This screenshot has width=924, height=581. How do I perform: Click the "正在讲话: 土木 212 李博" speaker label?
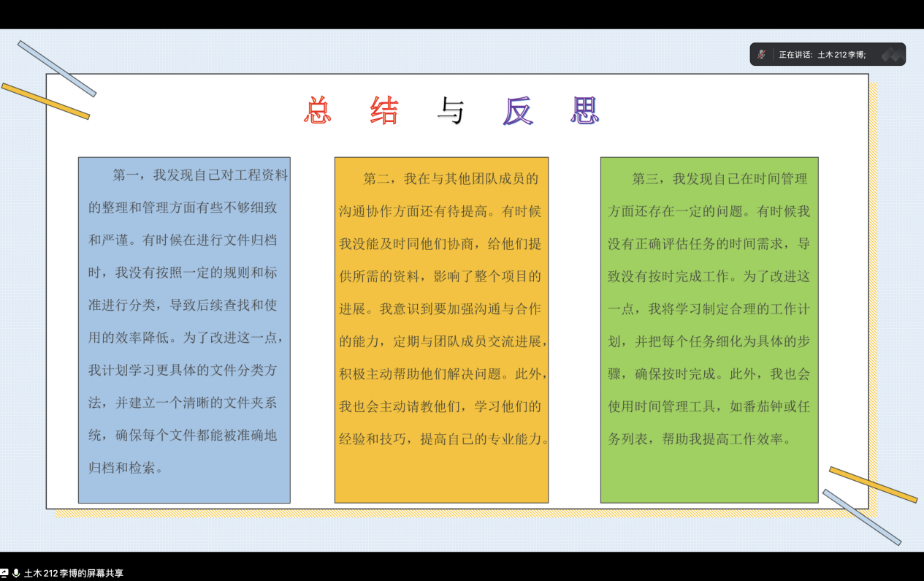point(822,54)
